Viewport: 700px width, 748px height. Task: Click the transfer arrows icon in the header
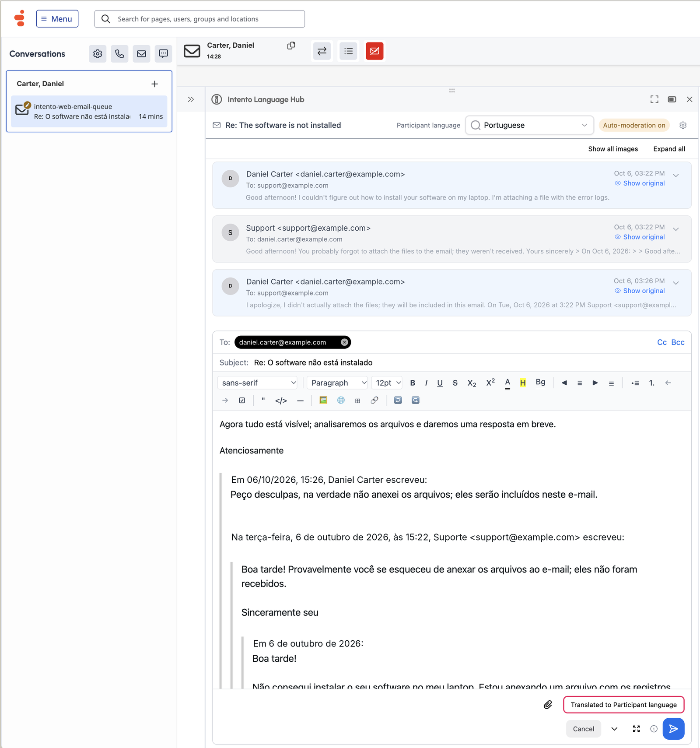322,51
